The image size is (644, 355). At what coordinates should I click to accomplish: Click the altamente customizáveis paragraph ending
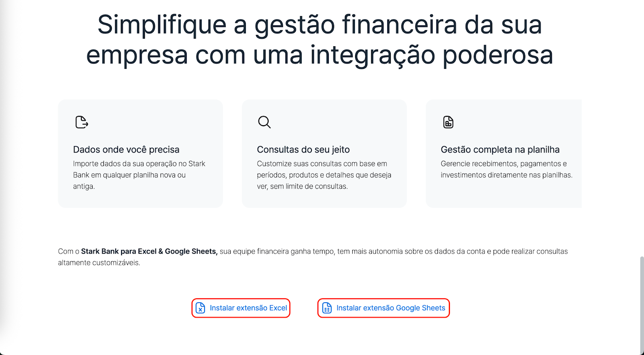pos(99,263)
